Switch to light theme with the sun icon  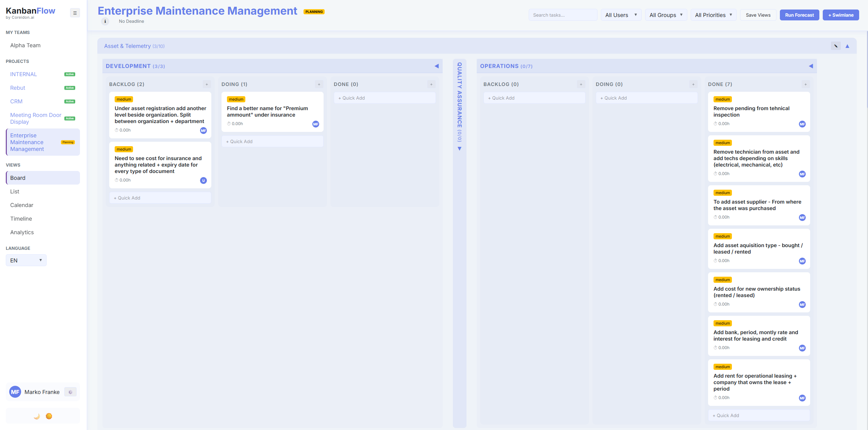[49, 416]
